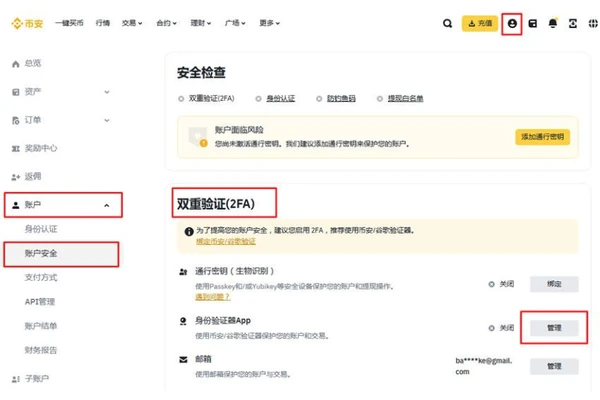Open 防钓鱼码 link in security check

(341, 98)
